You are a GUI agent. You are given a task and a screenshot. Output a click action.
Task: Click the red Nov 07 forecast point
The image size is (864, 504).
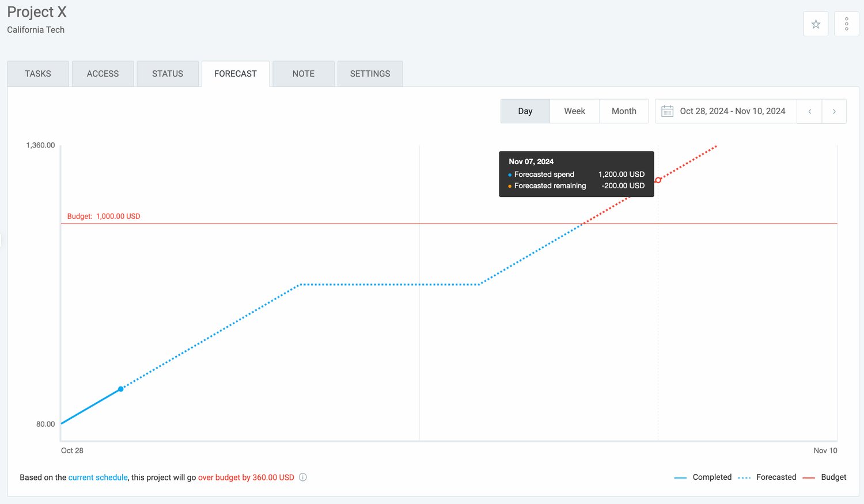point(658,180)
